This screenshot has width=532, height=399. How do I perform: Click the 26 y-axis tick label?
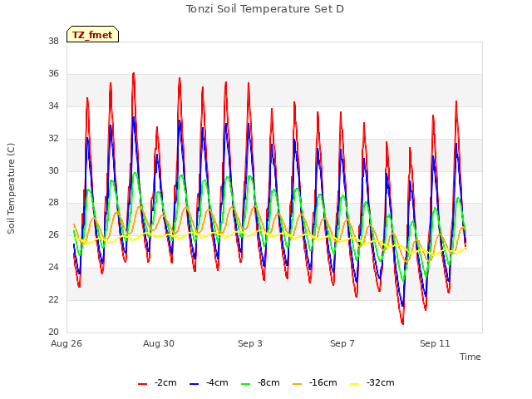(53, 235)
